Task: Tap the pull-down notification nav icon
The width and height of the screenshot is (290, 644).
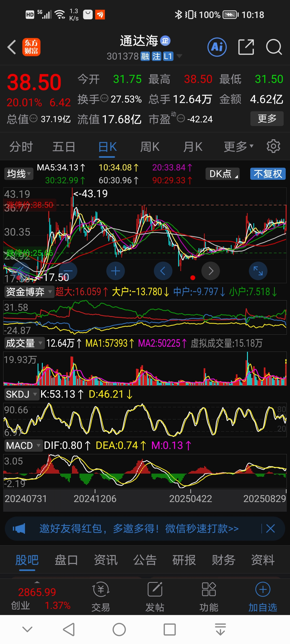Action: coord(220,630)
